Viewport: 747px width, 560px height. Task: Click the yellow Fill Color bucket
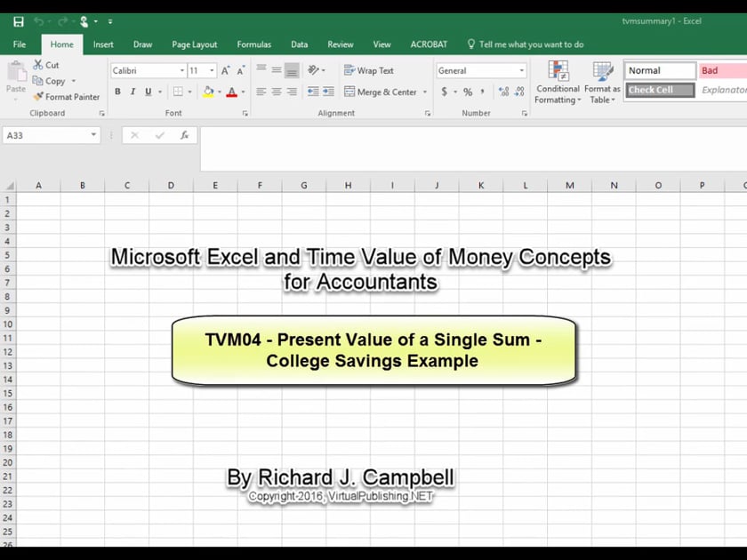(208, 92)
